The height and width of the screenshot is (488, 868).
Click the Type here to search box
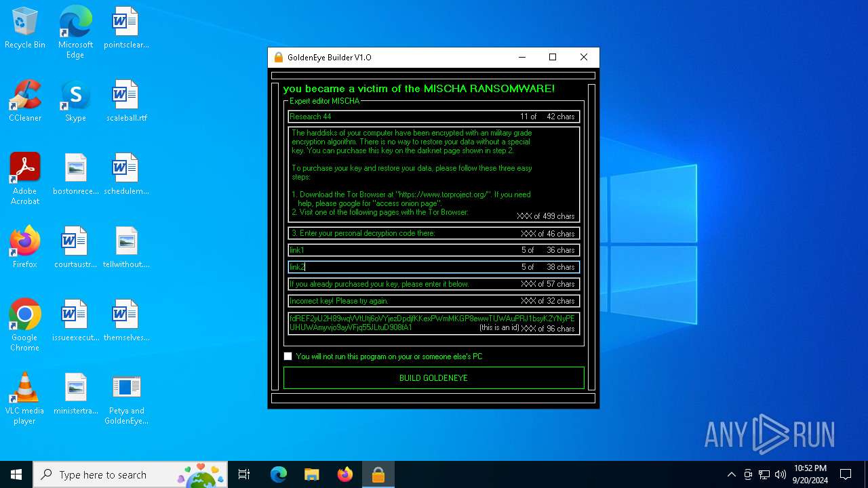point(130,474)
